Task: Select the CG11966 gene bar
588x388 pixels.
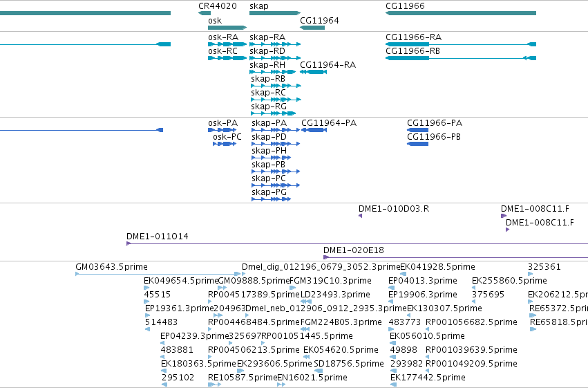Action: 461,13
